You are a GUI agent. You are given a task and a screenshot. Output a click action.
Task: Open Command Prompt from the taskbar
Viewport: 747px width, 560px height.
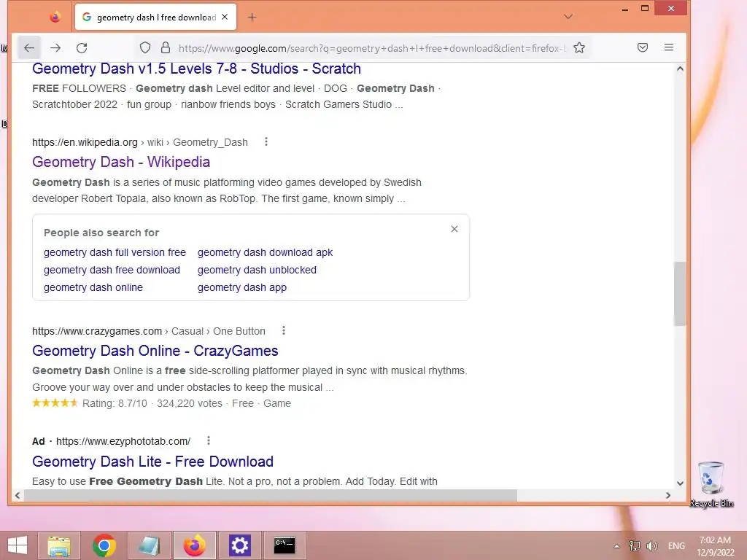pyautogui.click(x=285, y=545)
